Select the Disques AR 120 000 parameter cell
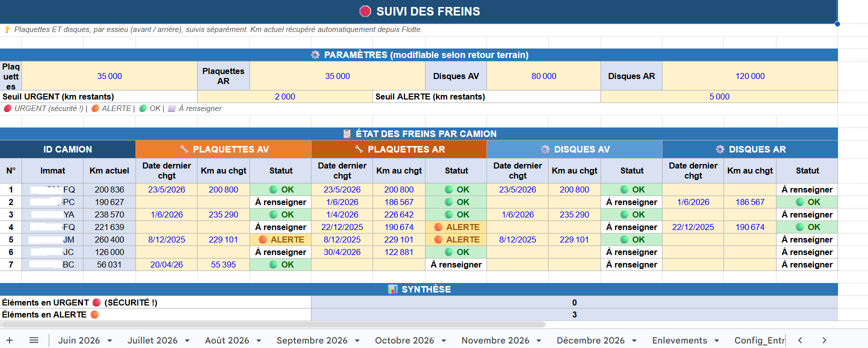This screenshot has width=868, height=348. pos(750,76)
